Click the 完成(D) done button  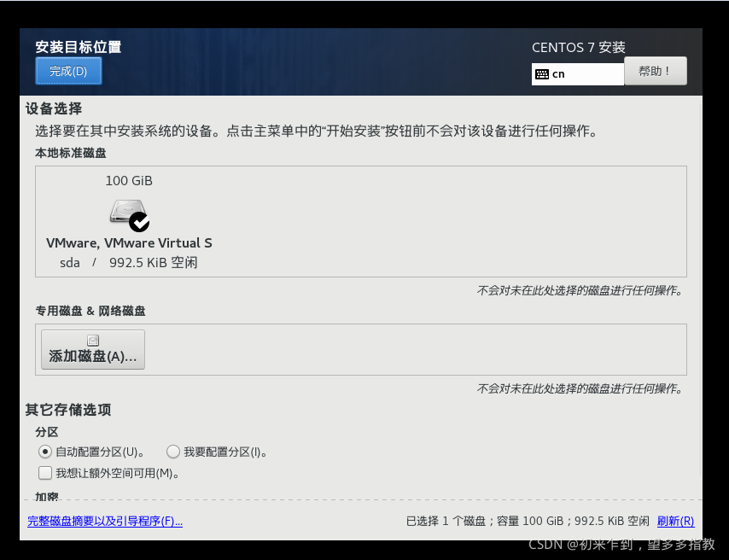[x=68, y=71]
